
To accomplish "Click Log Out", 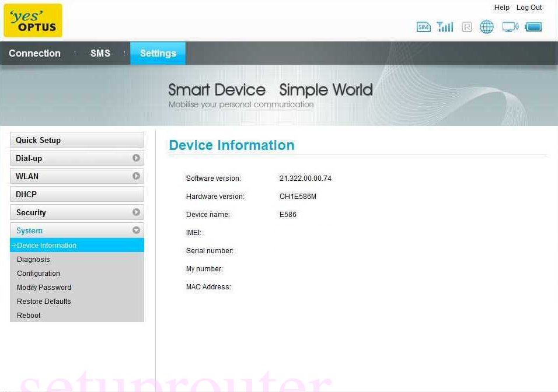I will click(x=529, y=8).
